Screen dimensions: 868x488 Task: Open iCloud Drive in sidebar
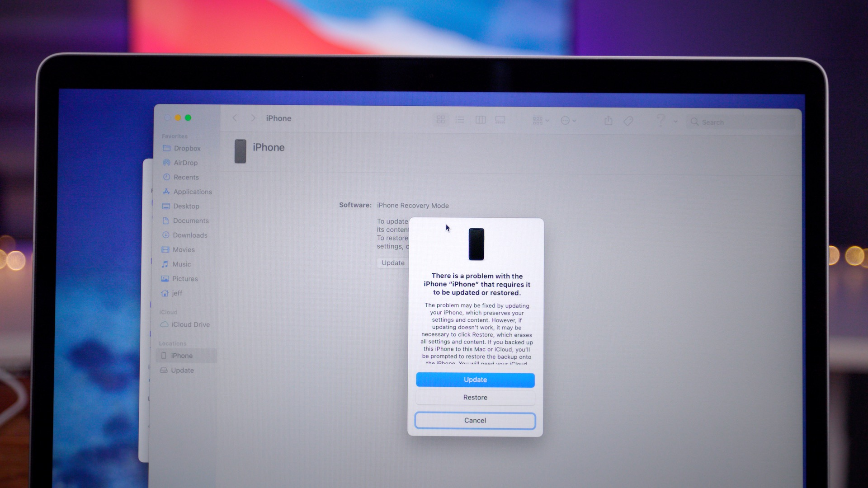(189, 324)
